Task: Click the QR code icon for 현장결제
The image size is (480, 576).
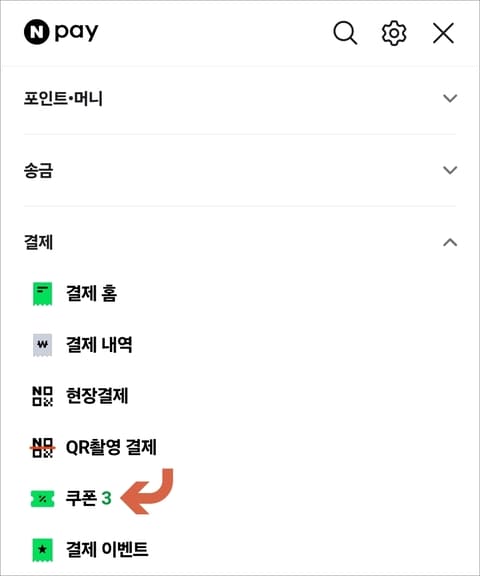Action: click(43, 396)
